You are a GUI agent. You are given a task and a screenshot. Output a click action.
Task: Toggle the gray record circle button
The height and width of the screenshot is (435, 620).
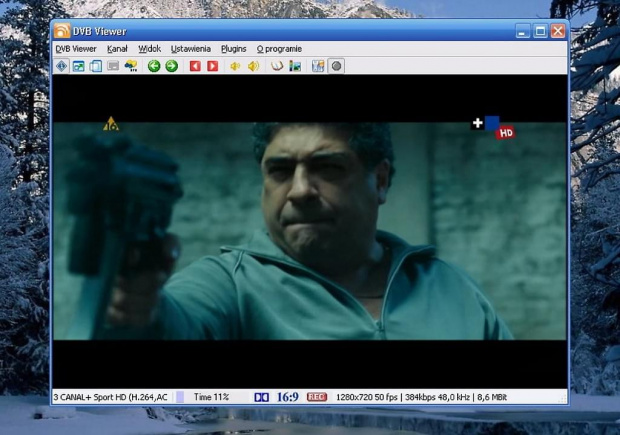(336, 66)
